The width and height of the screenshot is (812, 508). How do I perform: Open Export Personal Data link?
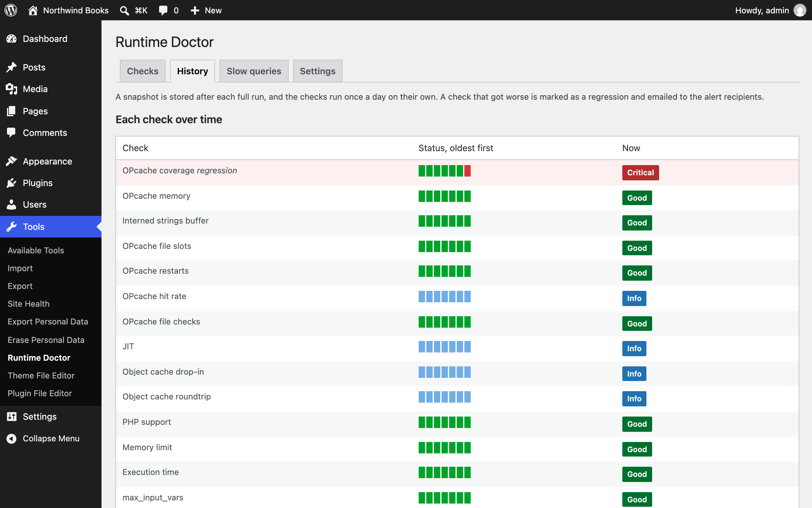[x=48, y=322]
